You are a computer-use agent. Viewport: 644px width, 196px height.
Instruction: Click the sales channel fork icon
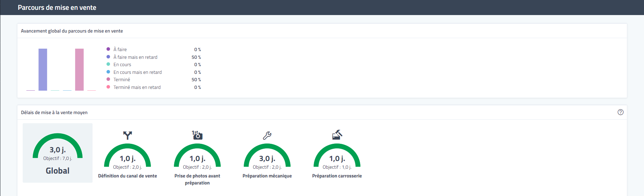(127, 135)
